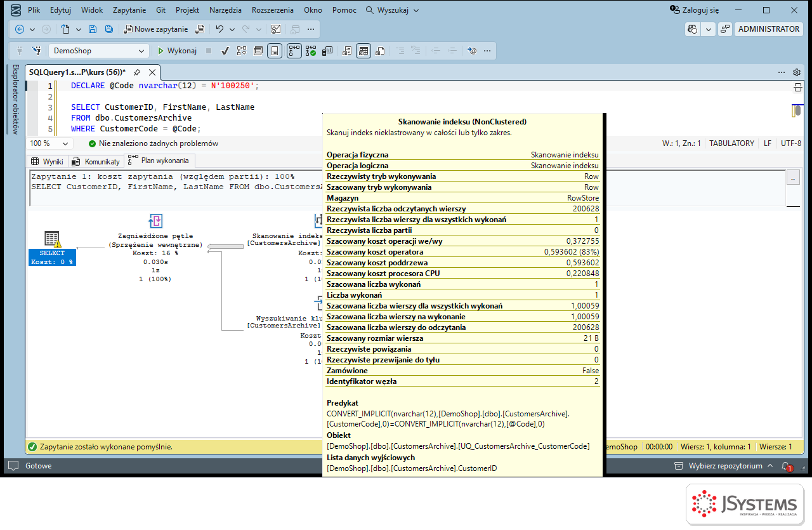Click the Change connection icon
812x530 pixels.
(x=37, y=51)
